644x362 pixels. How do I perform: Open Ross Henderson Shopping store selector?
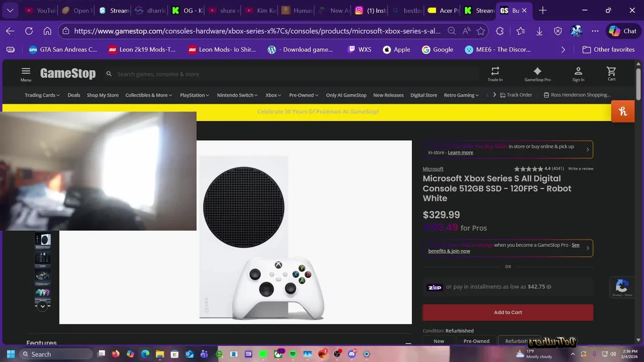[577, 95]
